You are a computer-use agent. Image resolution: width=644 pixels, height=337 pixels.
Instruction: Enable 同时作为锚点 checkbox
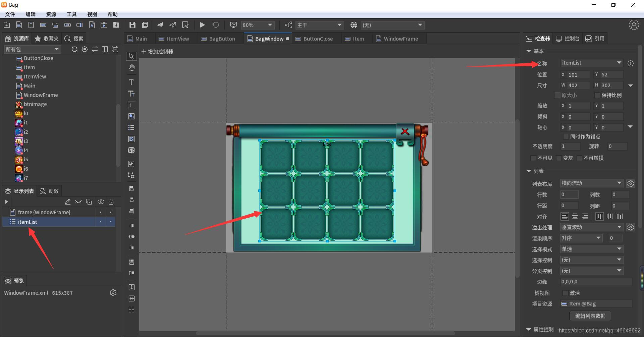(x=566, y=137)
